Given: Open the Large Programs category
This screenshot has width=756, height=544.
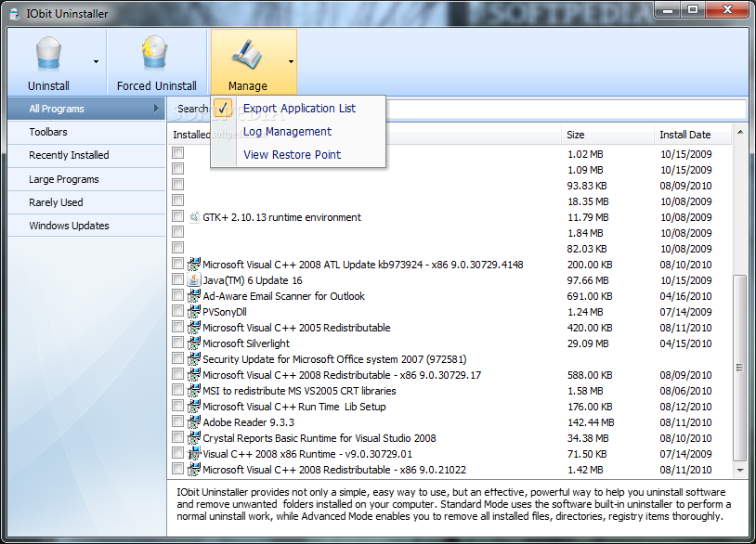Looking at the screenshot, I should (x=86, y=179).
